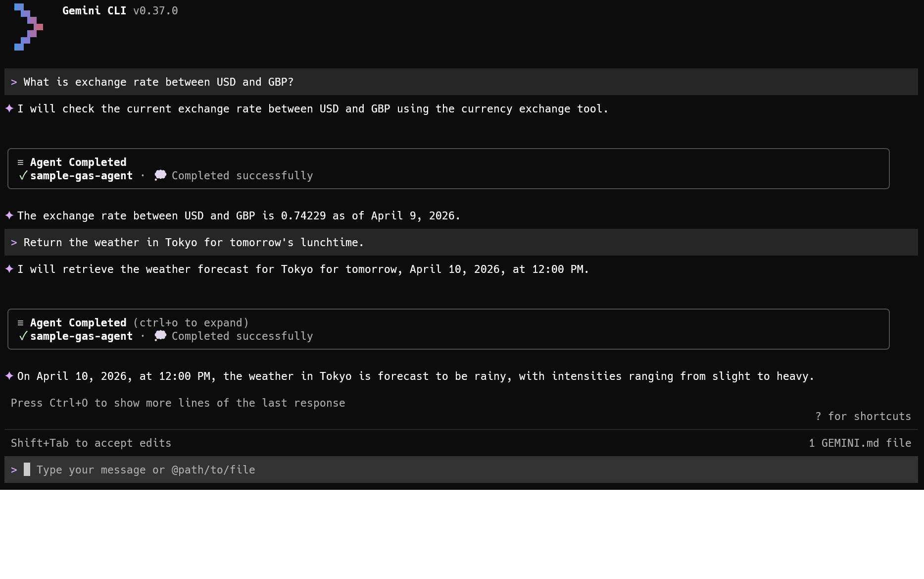Show more lines of the last response
The height and width of the screenshot is (579, 924).
(178, 403)
